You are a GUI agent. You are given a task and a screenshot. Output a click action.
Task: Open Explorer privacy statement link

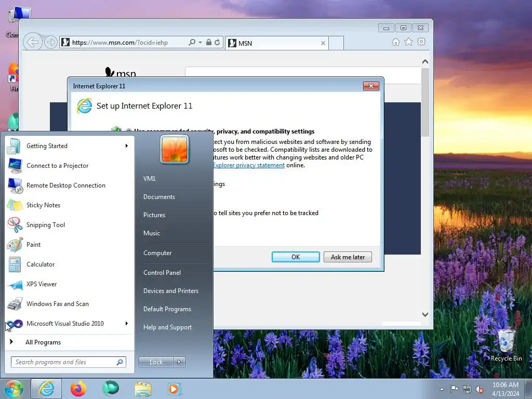coord(249,165)
